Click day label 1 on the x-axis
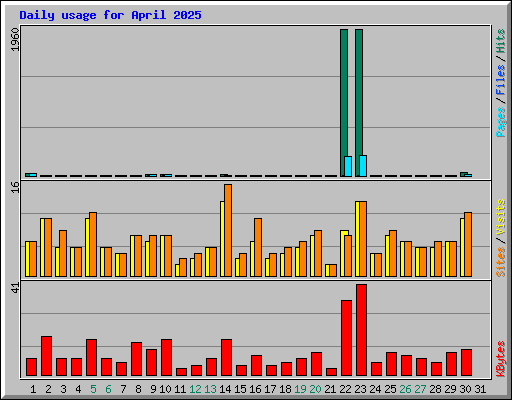Screen dimensions: 512x400 (x=33, y=389)
